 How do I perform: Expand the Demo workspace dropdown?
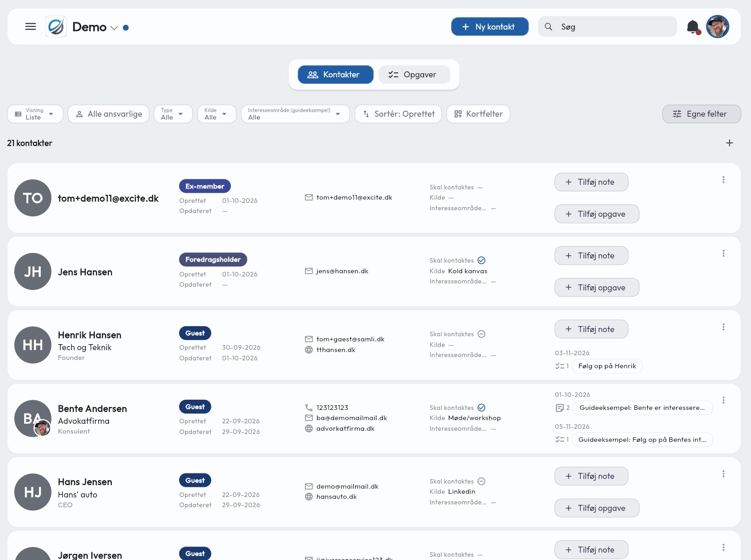pyautogui.click(x=114, y=28)
